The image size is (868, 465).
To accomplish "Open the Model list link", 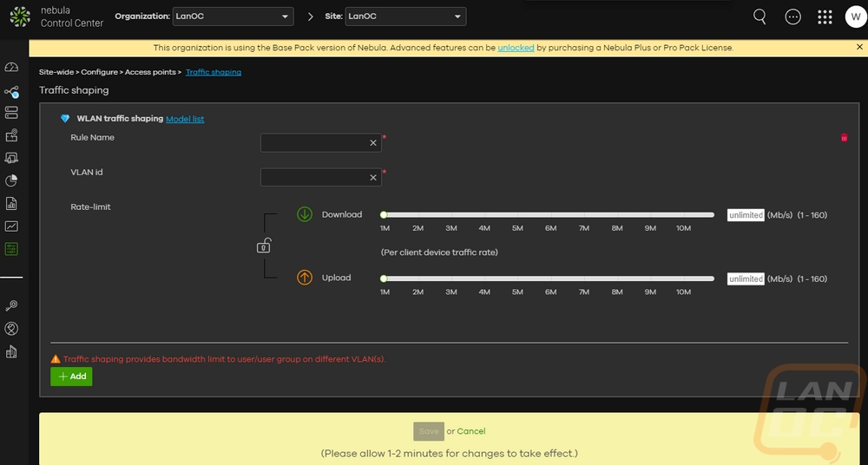I will [185, 119].
